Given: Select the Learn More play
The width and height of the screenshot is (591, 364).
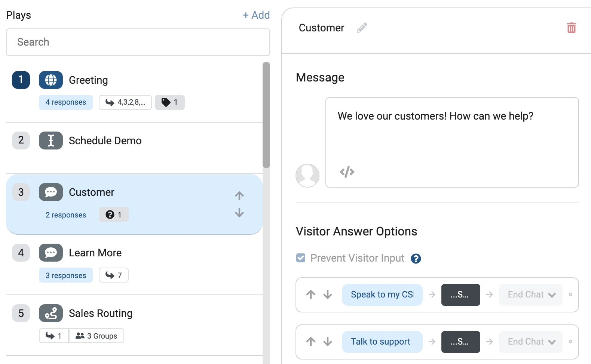Looking at the screenshot, I should coord(134,265).
